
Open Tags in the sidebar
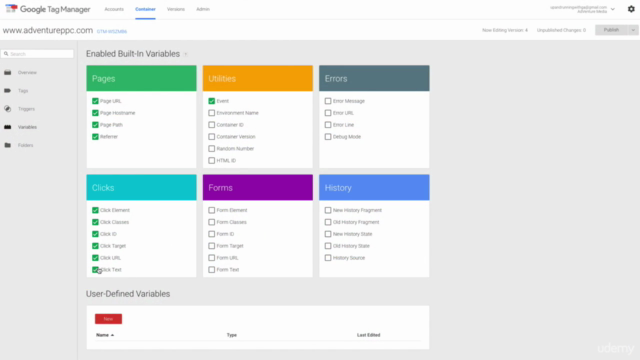(x=23, y=91)
